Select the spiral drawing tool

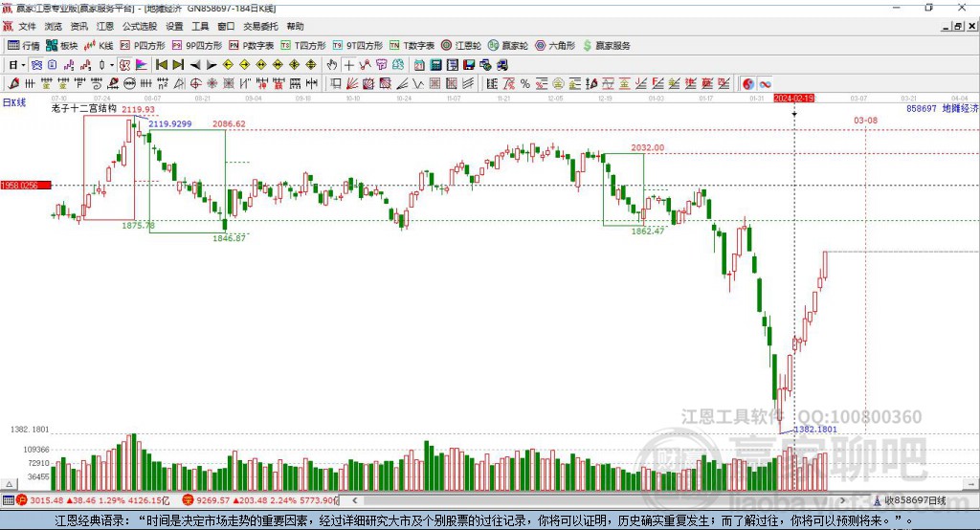[x=97, y=84]
